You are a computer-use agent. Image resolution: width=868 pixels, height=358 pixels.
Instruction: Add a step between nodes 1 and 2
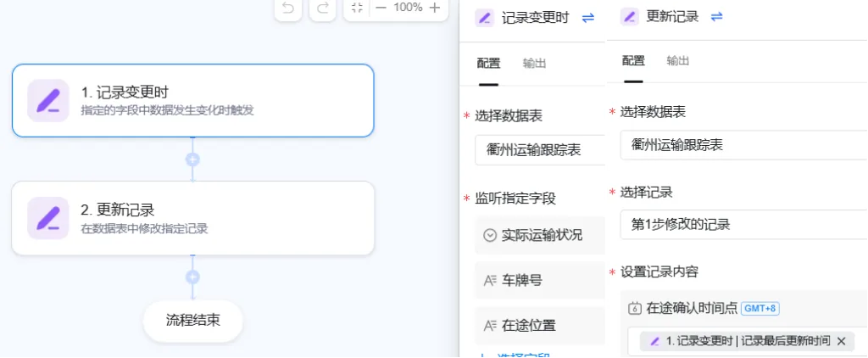tap(192, 159)
